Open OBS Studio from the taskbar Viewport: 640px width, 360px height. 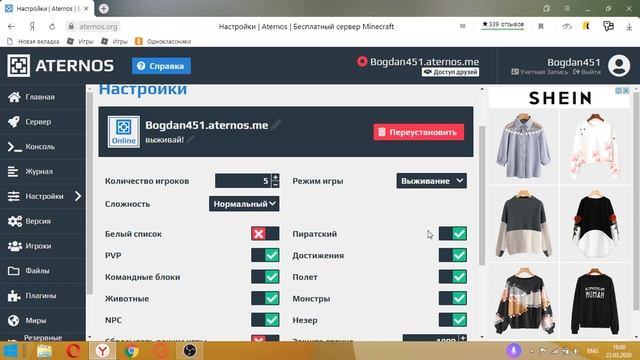tap(189, 351)
